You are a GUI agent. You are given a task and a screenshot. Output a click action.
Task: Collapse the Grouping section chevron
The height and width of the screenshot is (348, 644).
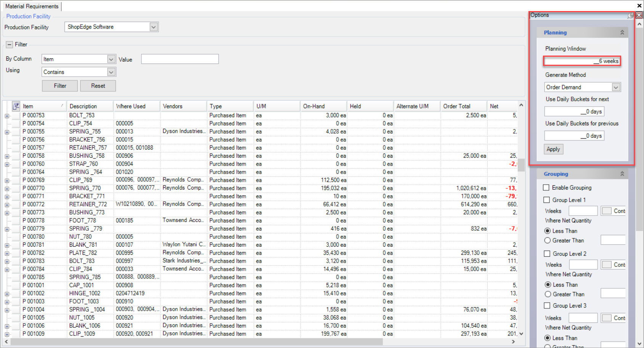(x=622, y=174)
